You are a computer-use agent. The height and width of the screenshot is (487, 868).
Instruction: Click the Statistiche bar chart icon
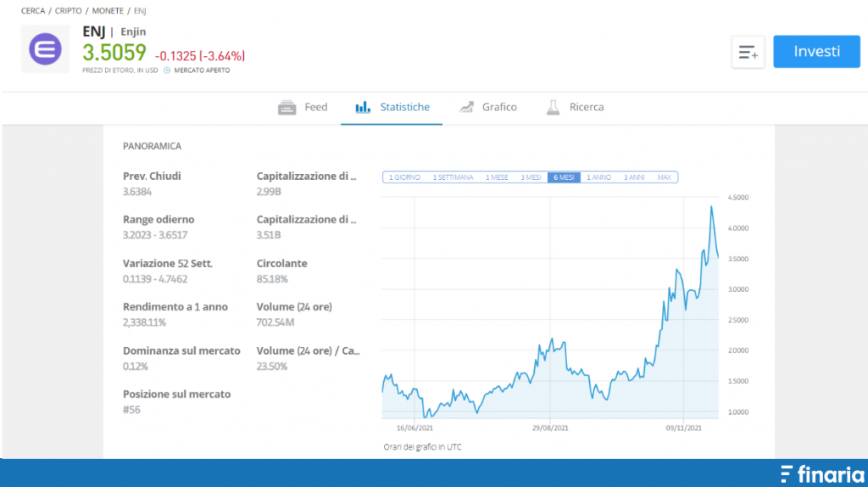pos(363,107)
